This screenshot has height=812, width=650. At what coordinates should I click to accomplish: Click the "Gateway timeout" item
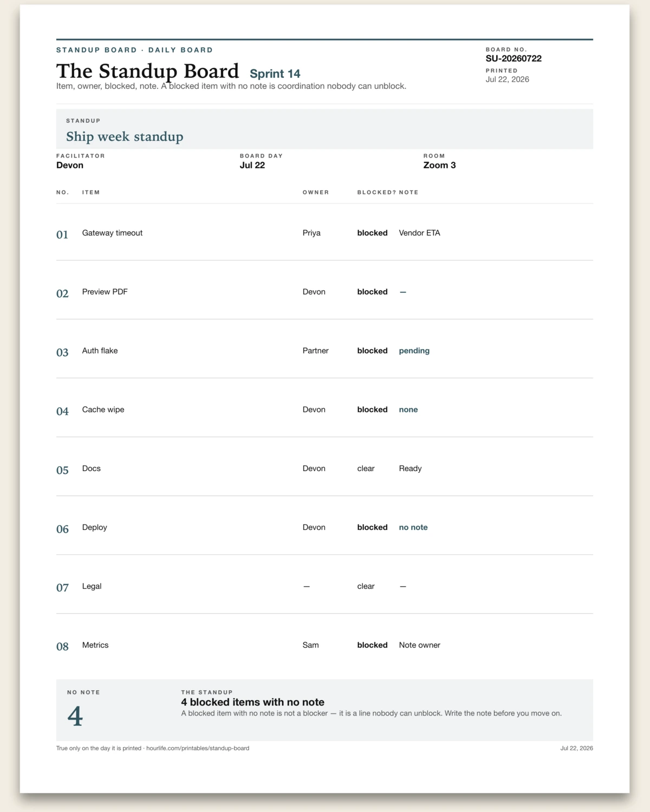(112, 233)
